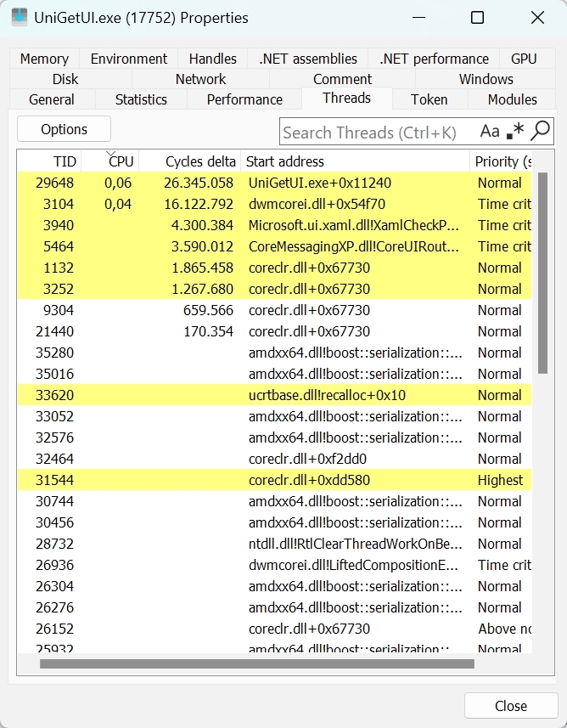Select thread 26936 dwmcorei.dll!LiftedComposition row
Viewport: 567px width, 728px height.
pyautogui.click(x=275, y=565)
